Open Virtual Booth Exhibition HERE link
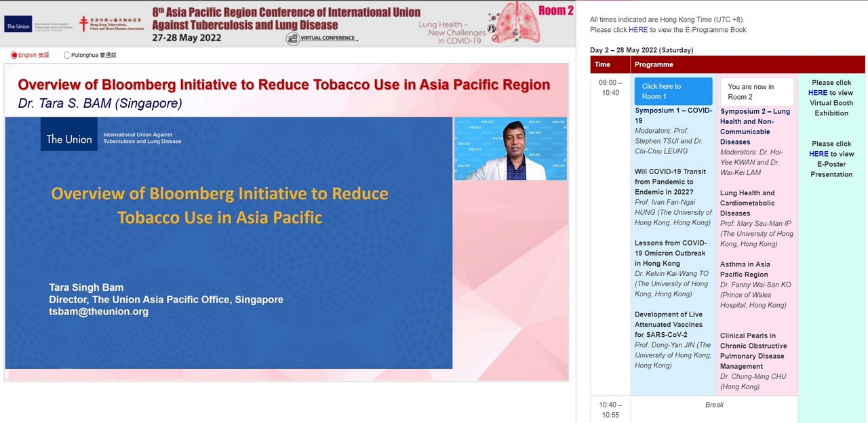Image resolution: width=868 pixels, height=423 pixels. click(817, 93)
